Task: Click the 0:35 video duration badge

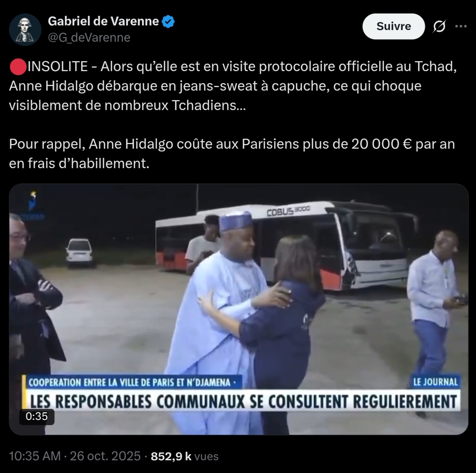Action: point(36,416)
